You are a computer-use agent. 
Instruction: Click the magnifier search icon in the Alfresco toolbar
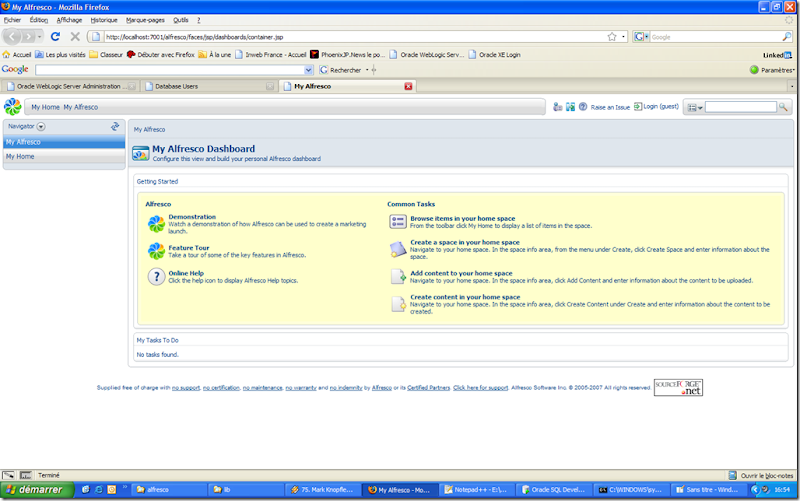point(783,107)
